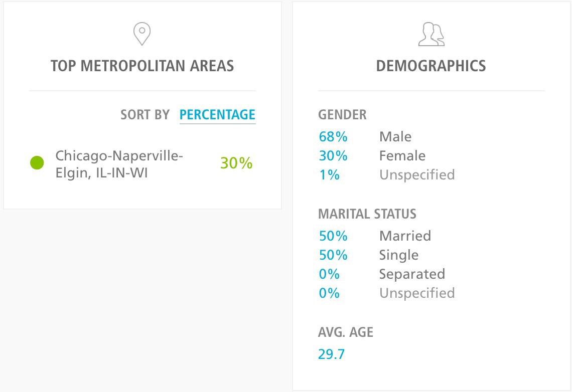Click the 29.7 average age value
Viewport: 572px width, 392px height.
point(331,354)
